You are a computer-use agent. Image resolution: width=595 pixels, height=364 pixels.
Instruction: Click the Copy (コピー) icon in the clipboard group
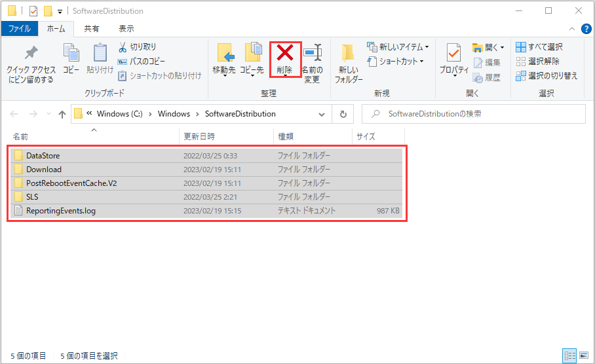point(71,54)
